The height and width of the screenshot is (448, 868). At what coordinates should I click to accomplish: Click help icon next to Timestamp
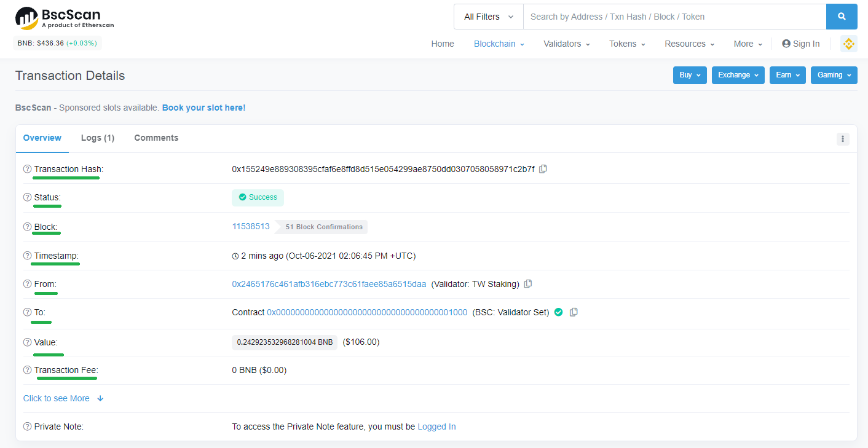[x=27, y=256]
